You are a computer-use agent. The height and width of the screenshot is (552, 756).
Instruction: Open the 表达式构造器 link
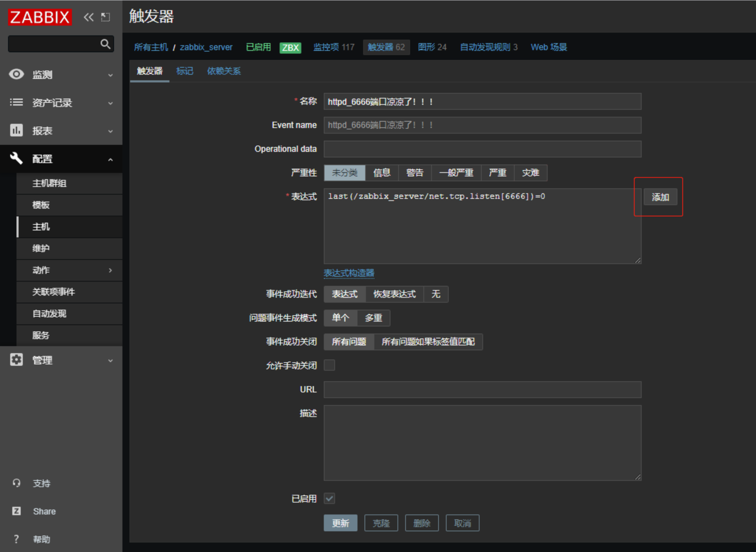pyautogui.click(x=349, y=273)
